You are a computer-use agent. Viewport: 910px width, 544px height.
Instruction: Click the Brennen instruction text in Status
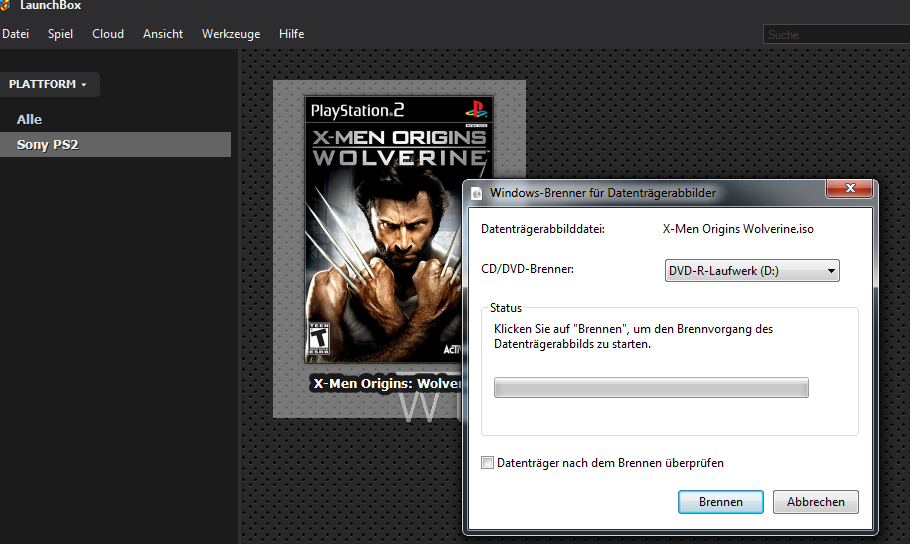click(633, 336)
